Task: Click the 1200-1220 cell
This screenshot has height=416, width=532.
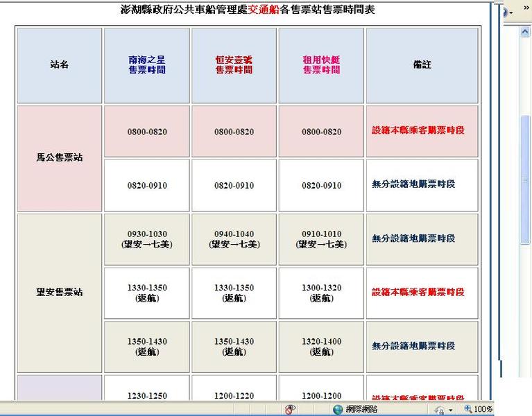Action: (234, 388)
